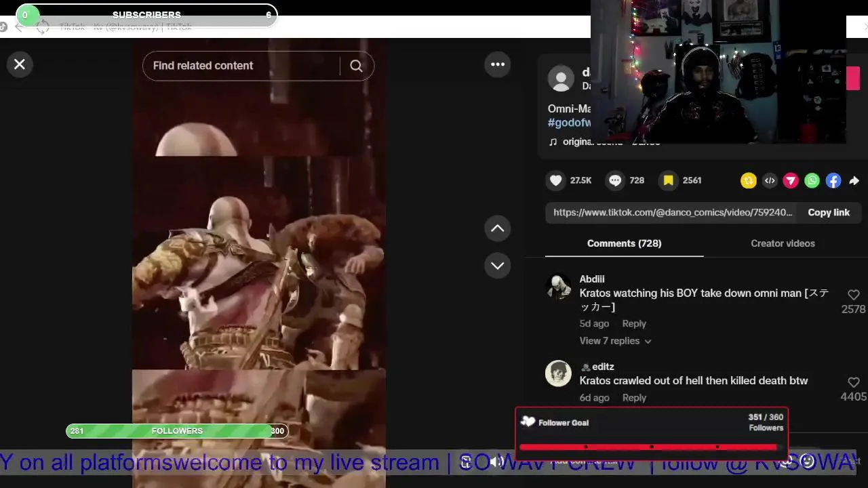Like the video with heart icon

click(x=556, y=180)
